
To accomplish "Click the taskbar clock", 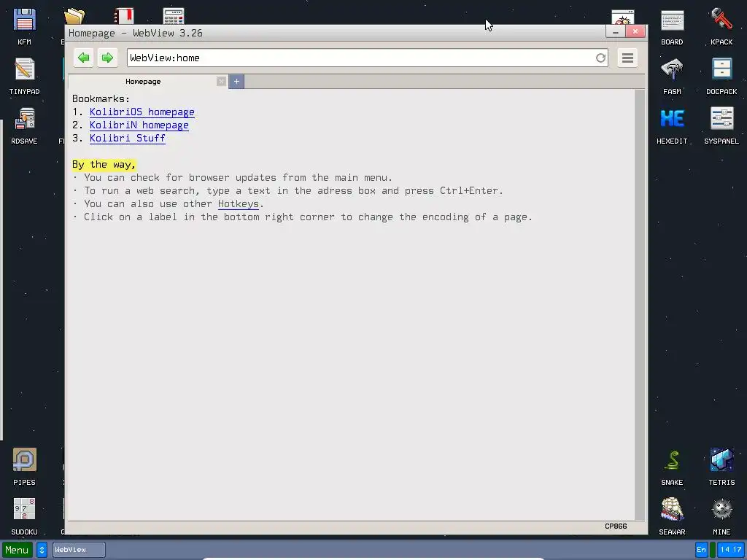I will point(731,550).
